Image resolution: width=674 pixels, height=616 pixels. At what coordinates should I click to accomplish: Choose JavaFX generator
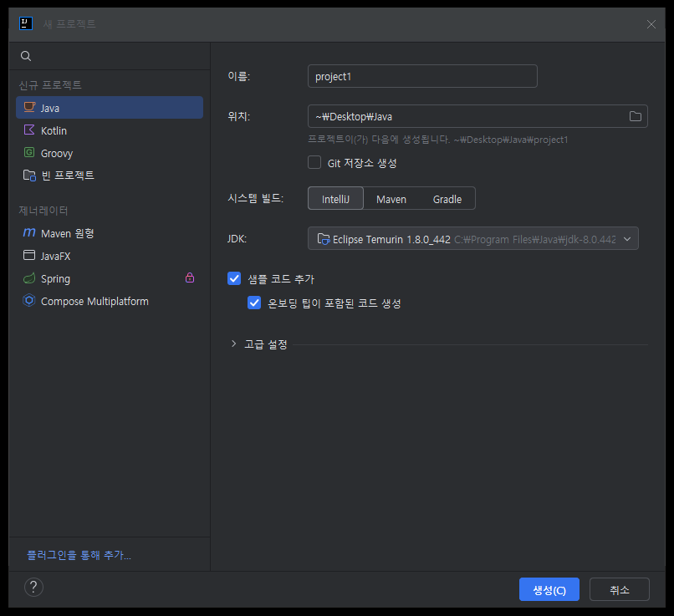[110, 256]
